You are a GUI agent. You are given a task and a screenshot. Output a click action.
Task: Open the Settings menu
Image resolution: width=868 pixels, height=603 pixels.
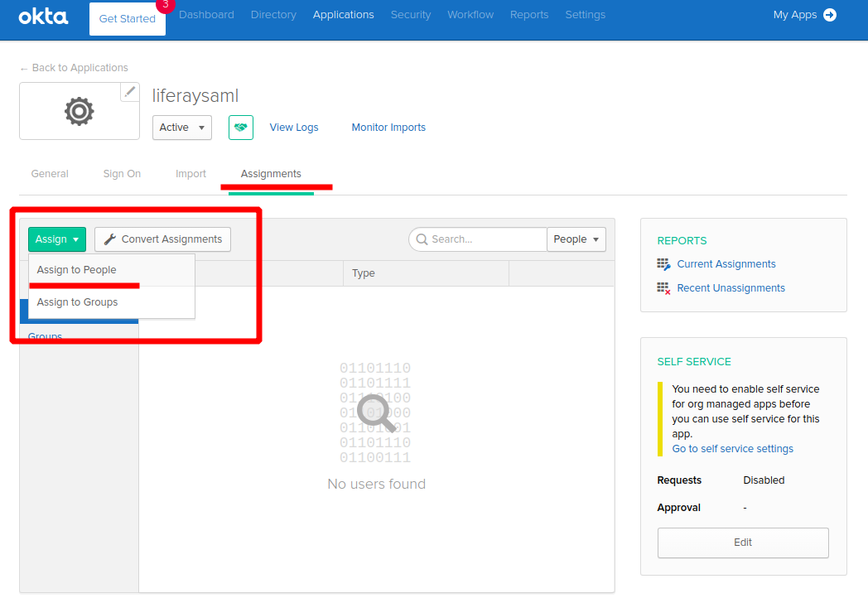tap(585, 15)
